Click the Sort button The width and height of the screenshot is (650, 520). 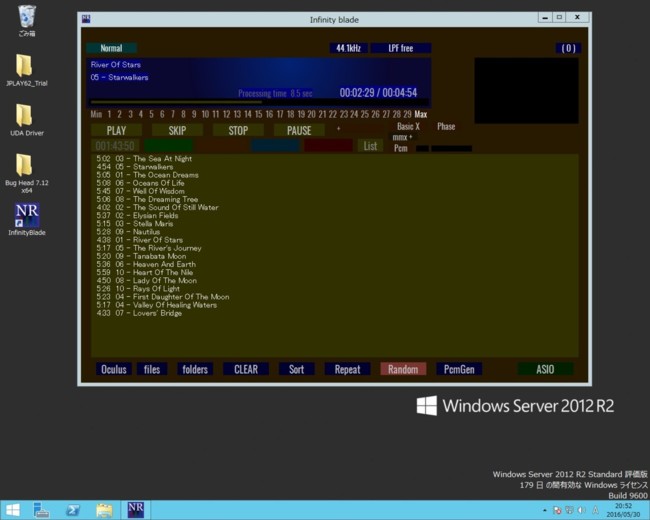pyautogui.click(x=296, y=369)
